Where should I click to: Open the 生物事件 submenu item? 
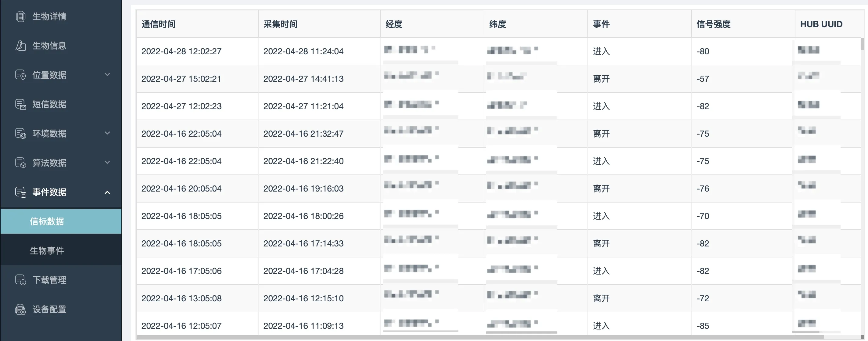(x=47, y=251)
